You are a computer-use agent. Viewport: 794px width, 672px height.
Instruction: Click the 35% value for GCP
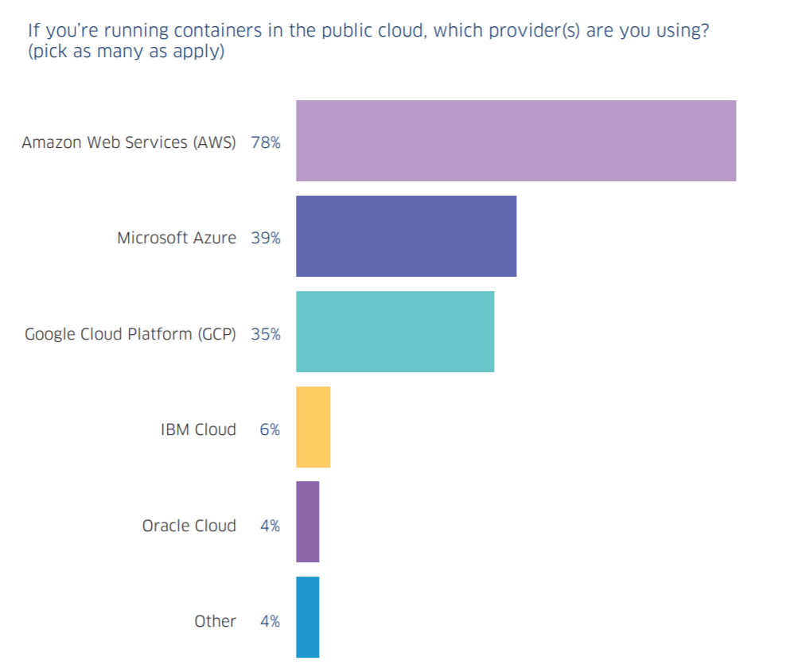(266, 334)
